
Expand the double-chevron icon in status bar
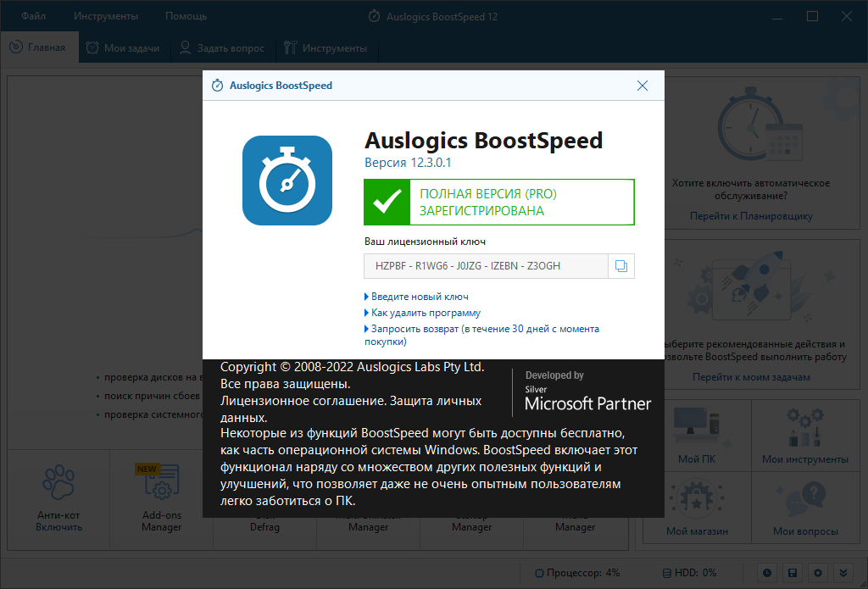click(x=843, y=573)
